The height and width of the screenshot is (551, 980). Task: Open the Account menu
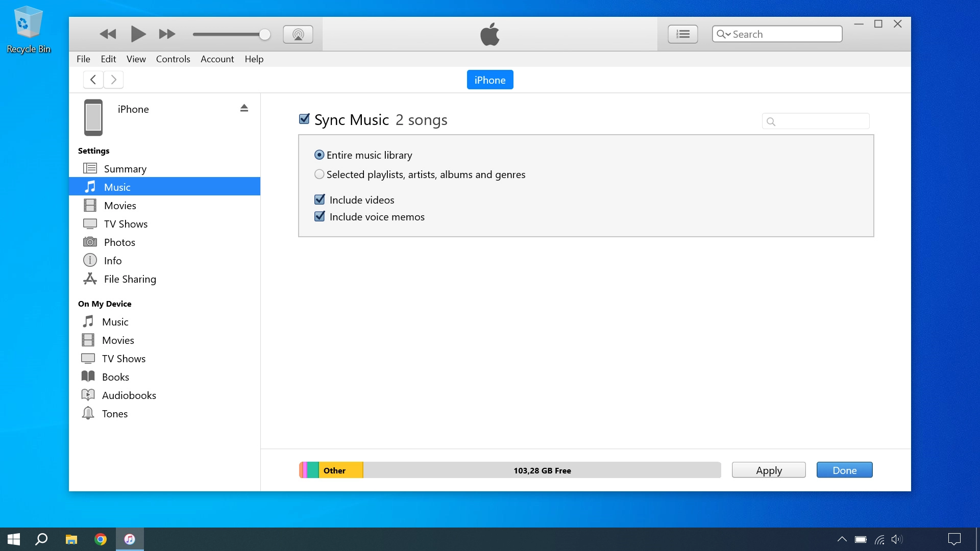pyautogui.click(x=217, y=59)
